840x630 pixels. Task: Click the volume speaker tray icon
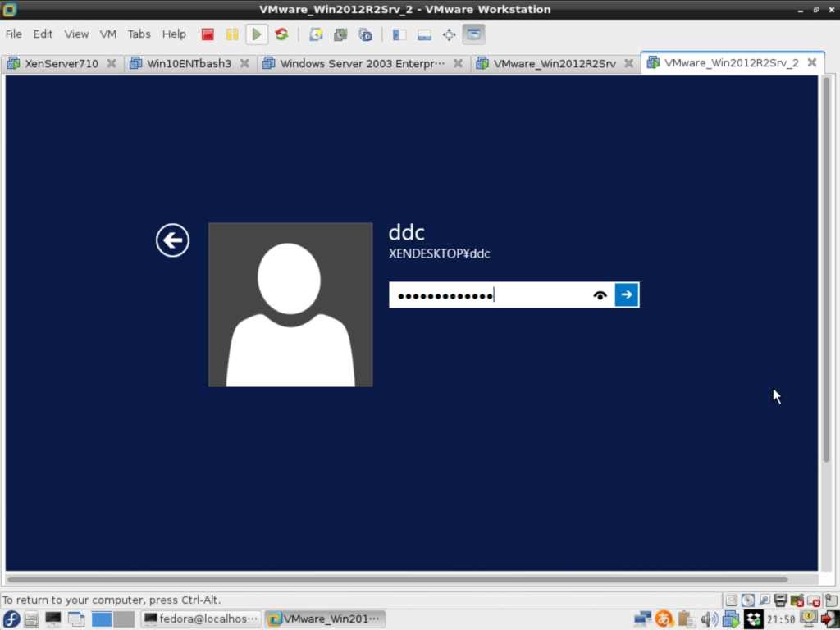[x=710, y=619]
